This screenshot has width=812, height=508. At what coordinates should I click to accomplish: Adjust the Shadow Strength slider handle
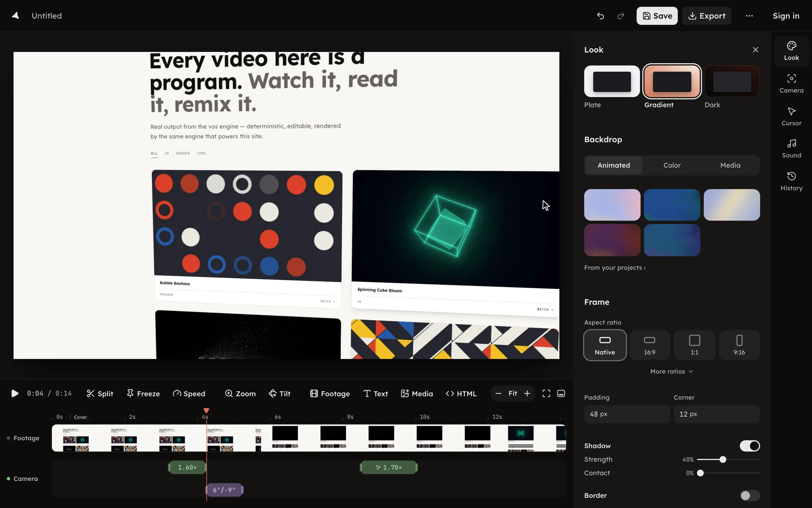click(723, 460)
